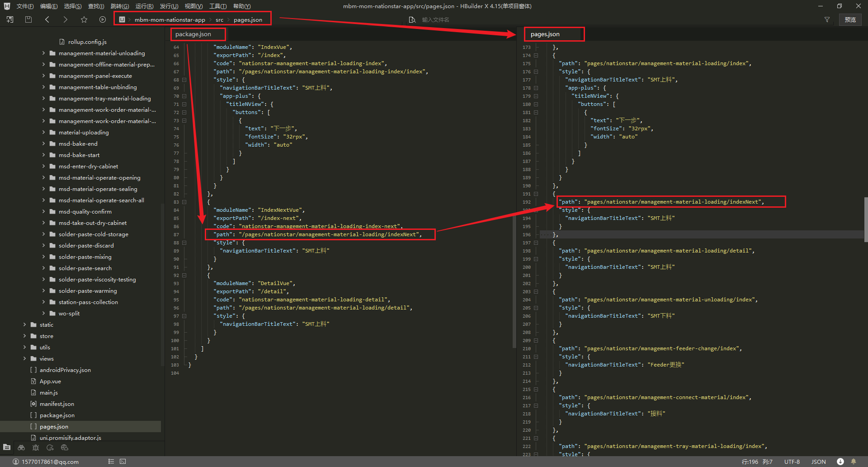
Task: Click the UTF-8 encoding label
Action: (792, 462)
